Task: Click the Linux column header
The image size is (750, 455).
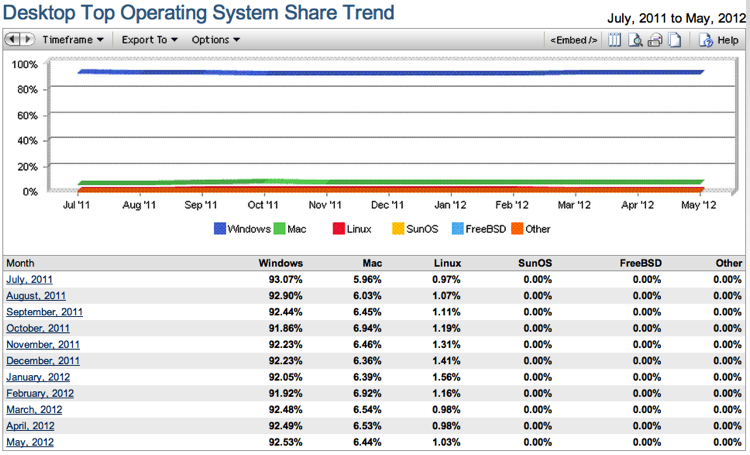Action: click(x=447, y=263)
